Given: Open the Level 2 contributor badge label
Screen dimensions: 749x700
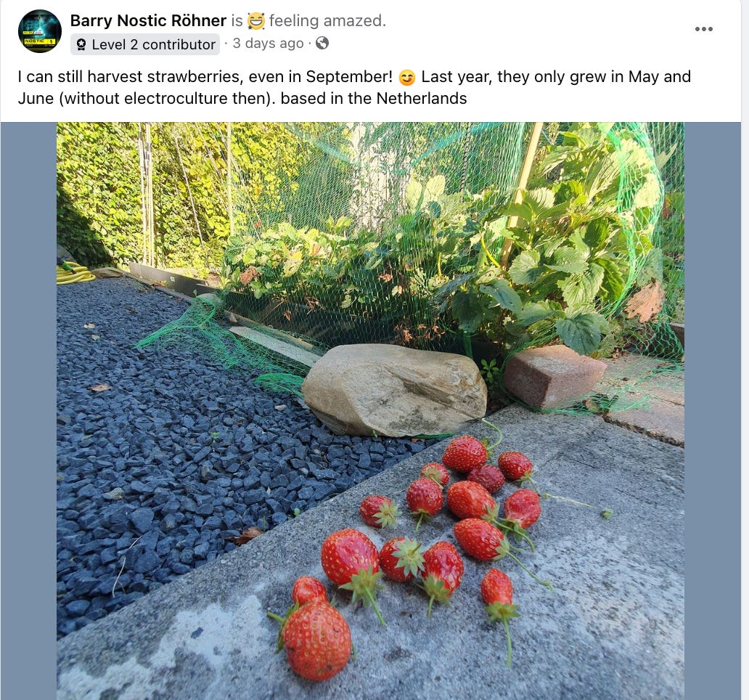Looking at the screenshot, I should tap(145, 44).
